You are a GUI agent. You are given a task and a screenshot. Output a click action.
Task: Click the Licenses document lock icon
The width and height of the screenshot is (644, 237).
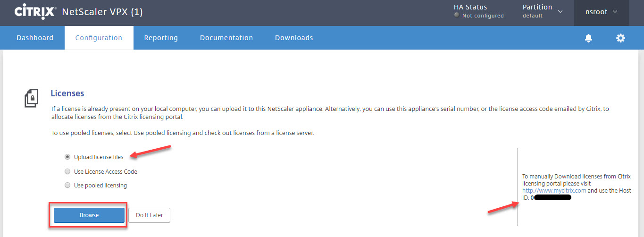[x=31, y=98]
